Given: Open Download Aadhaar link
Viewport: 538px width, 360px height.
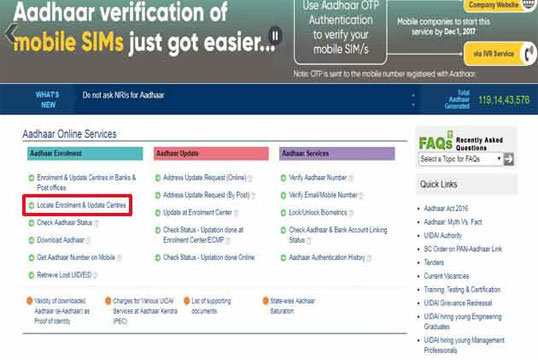Looking at the screenshot, I should pos(60,240).
